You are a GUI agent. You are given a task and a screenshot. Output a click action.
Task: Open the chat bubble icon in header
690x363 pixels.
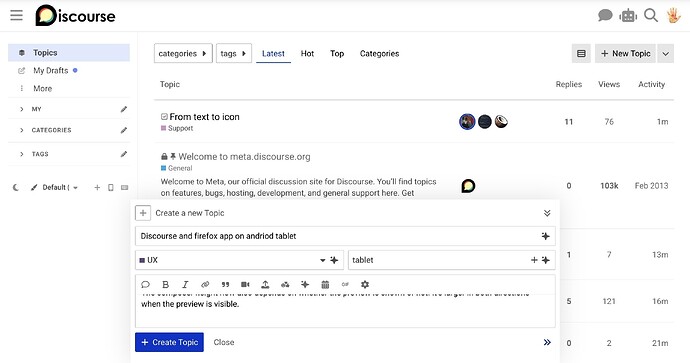(x=605, y=15)
